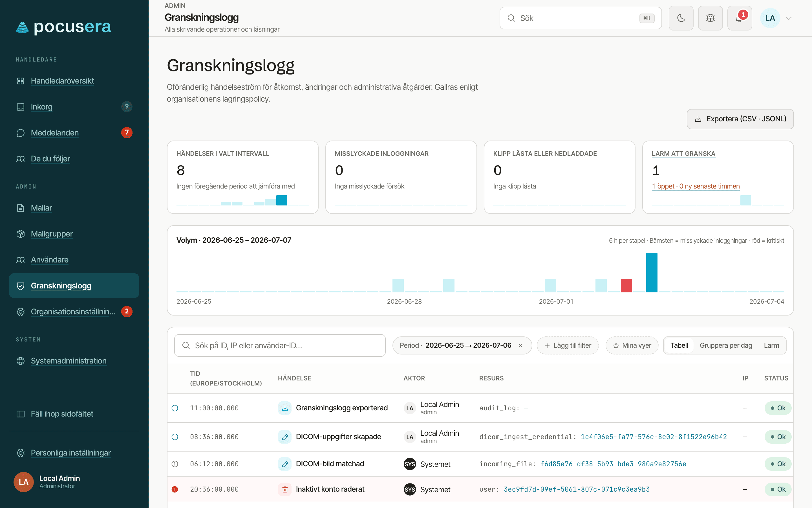The image size is (812, 508).
Task: Switch to the Larm view tab
Action: click(x=771, y=345)
